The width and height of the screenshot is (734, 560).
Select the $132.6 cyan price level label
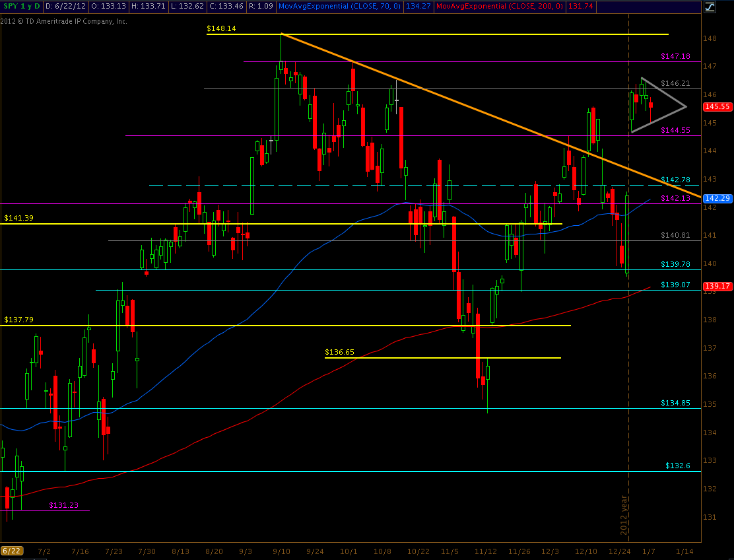click(678, 466)
